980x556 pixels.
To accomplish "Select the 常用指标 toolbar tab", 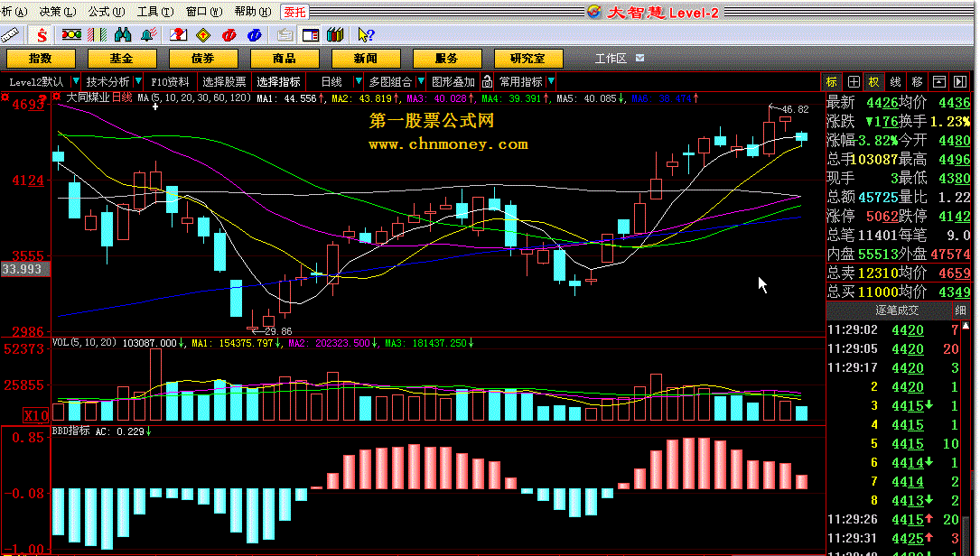I will (x=520, y=82).
